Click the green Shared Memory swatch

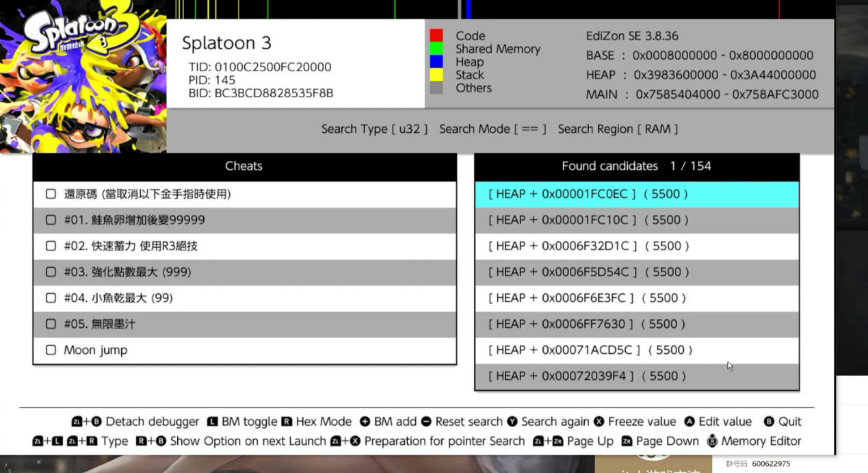pos(436,49)
